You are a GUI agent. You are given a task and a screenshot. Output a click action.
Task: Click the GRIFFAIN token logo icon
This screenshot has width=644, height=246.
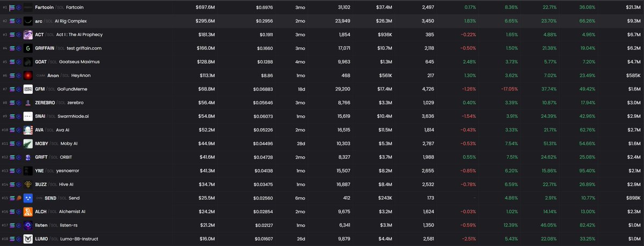coord(27,48)
